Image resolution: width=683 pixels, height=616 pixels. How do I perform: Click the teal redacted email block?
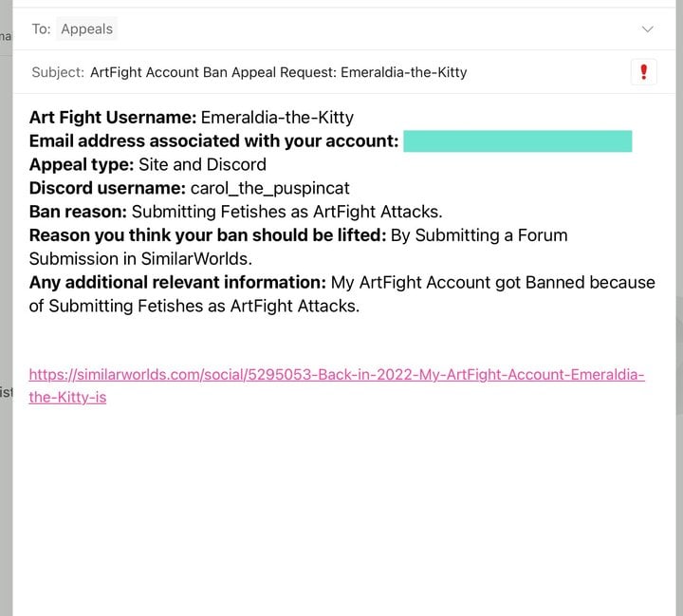[x=518, y=140]
